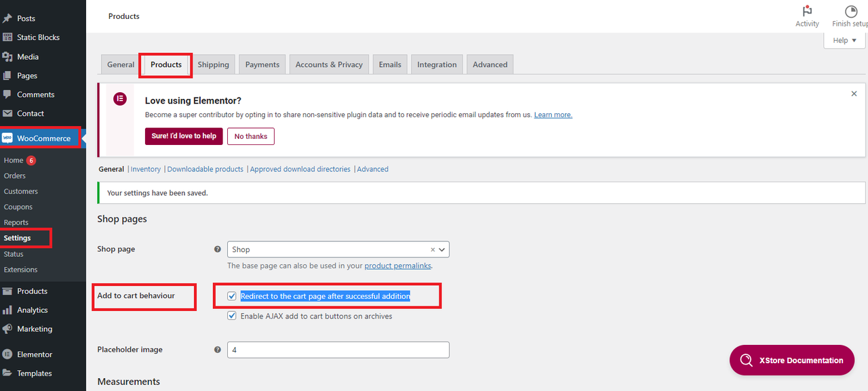Image resolution: width=868 pixels, height=391 pixels.
Task: Follow the Learn more link
Action: pyautogui.click(x=553, y=115)
